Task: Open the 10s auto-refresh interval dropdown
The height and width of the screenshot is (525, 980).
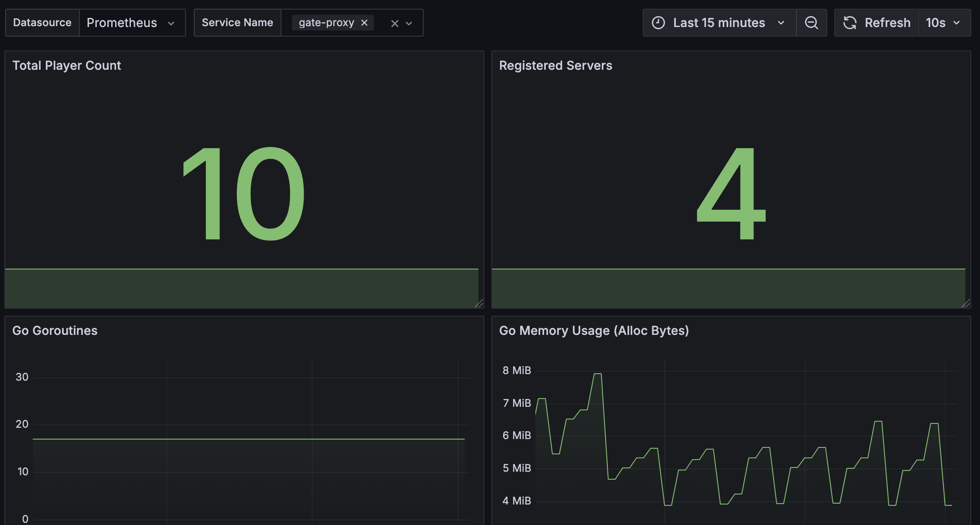Action: point(944,22)
